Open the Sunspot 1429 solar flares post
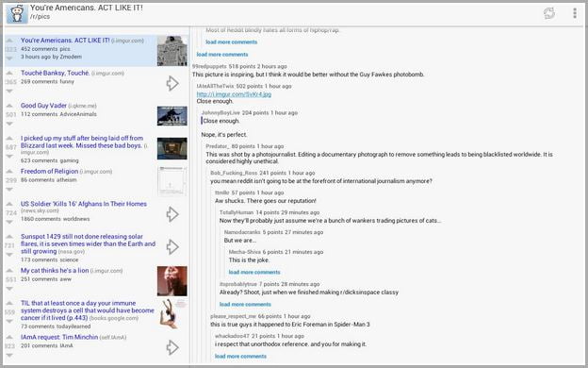This screenshot has width=588, height=368. 89,243
